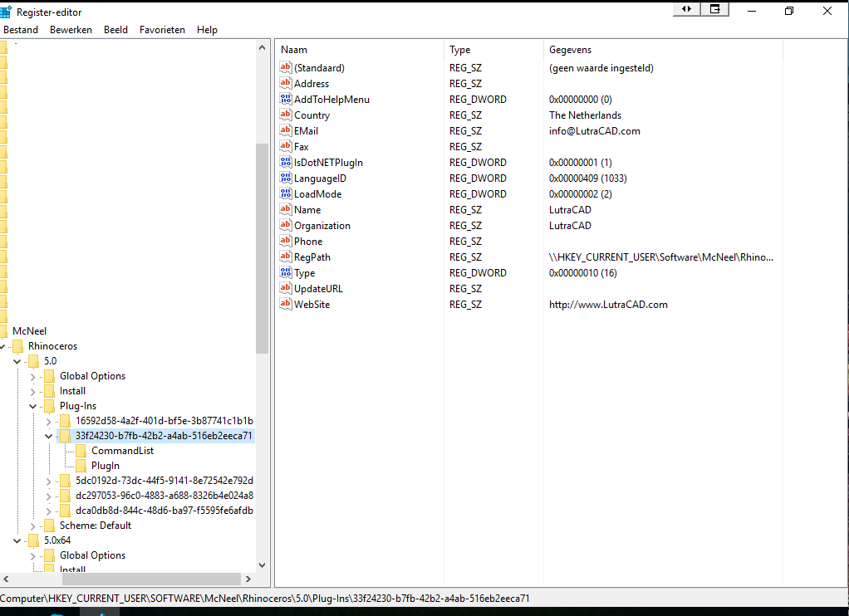Expand the 5dc0192d-73dc-44f5 key
The width and height of the screenshot is (849, 616).
point(49,481)
